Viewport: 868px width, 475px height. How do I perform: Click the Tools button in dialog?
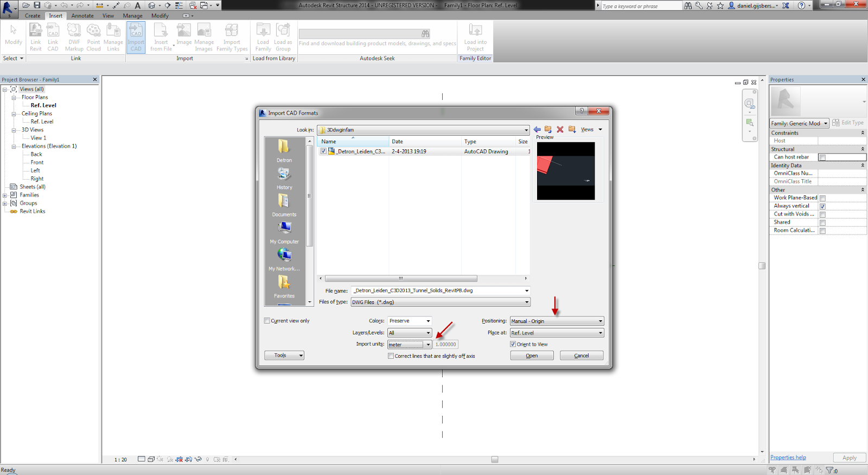pos(284,356)
